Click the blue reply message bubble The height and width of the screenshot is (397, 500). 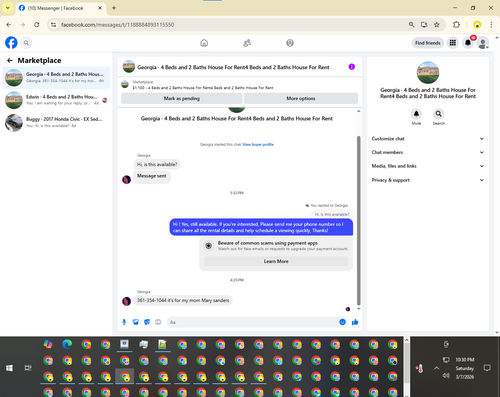pyautogui.click(x=261, y=227)
